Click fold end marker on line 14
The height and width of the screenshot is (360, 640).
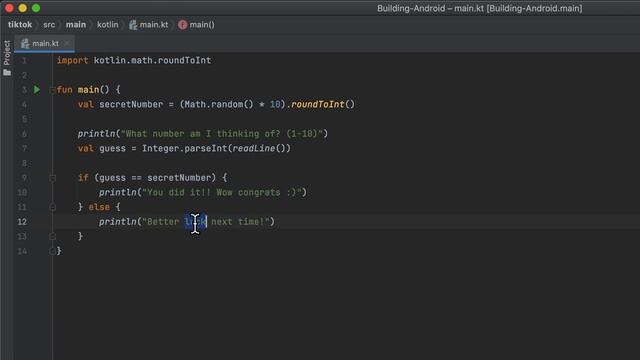tap(52, 251)
